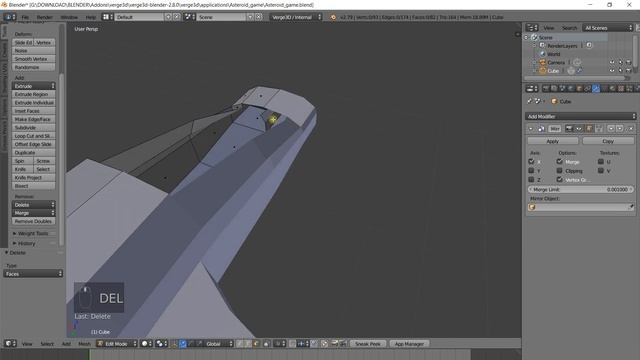Screen dimensions: 640x360
Task: Open the outliner View menu
Action: click(x=549, y=28)
